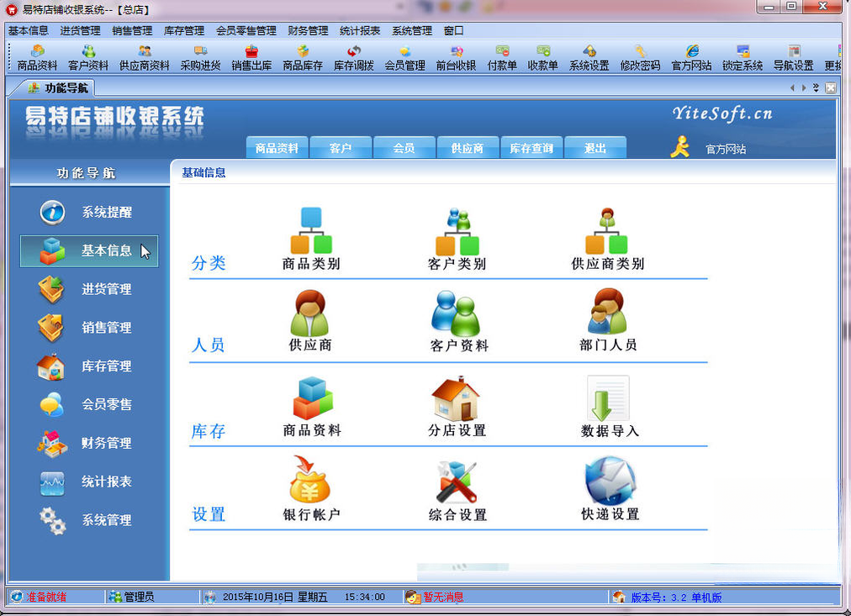
Task: Open 客户资料 toolbar icon
Action: 88,59
